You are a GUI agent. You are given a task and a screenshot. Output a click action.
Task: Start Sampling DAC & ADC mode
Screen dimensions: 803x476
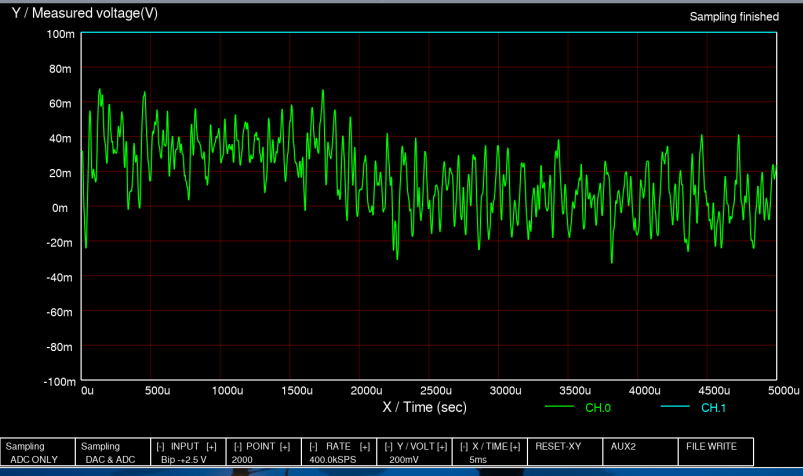point(113,452)
